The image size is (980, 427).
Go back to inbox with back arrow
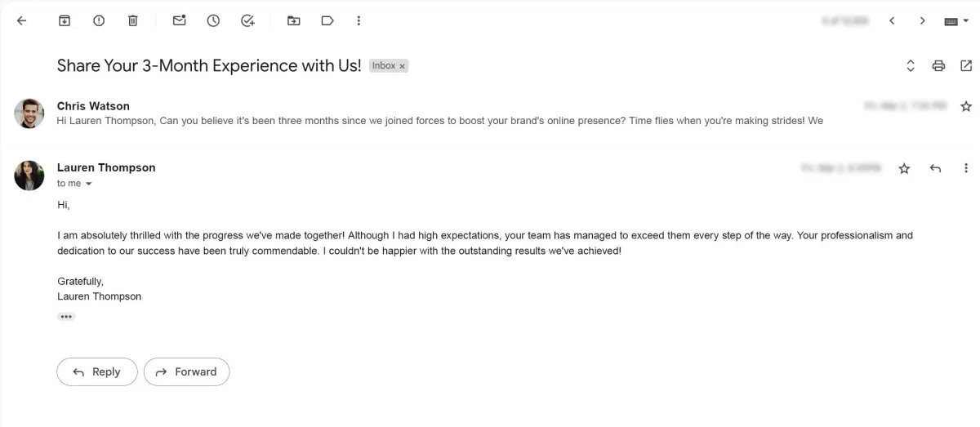pyautogui.click(x=22, y=20)
